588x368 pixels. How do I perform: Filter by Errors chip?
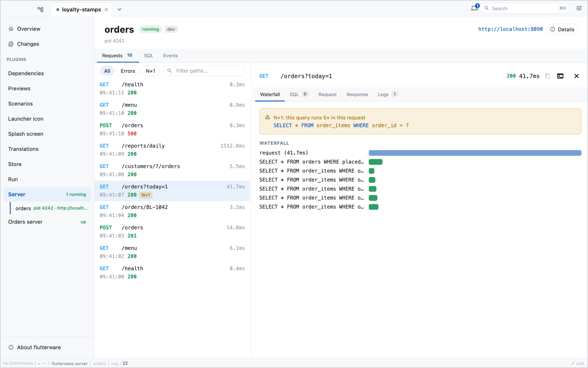pyautogui.click(x=128, y=71)
